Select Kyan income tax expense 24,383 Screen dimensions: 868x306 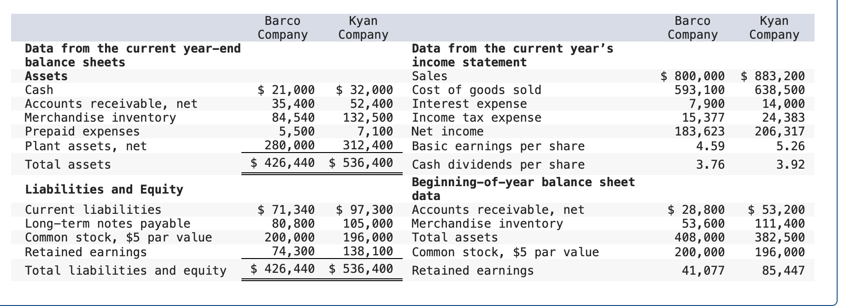(x=784, y=118)
